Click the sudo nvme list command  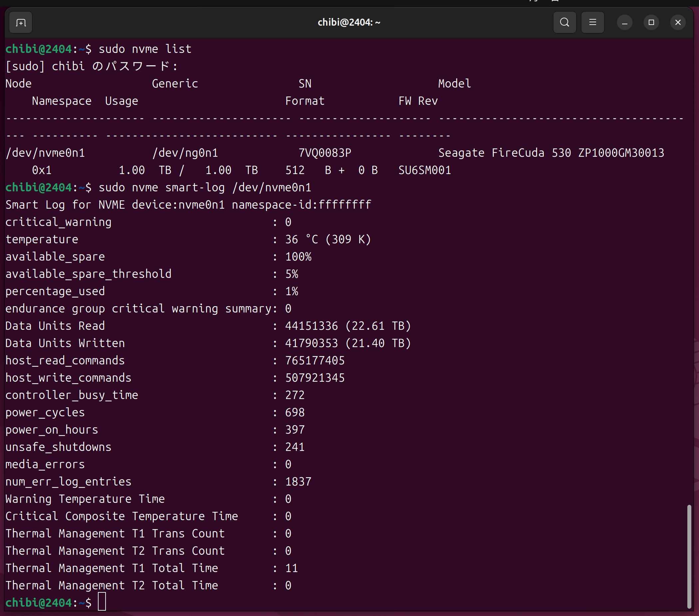pos(145,49)
